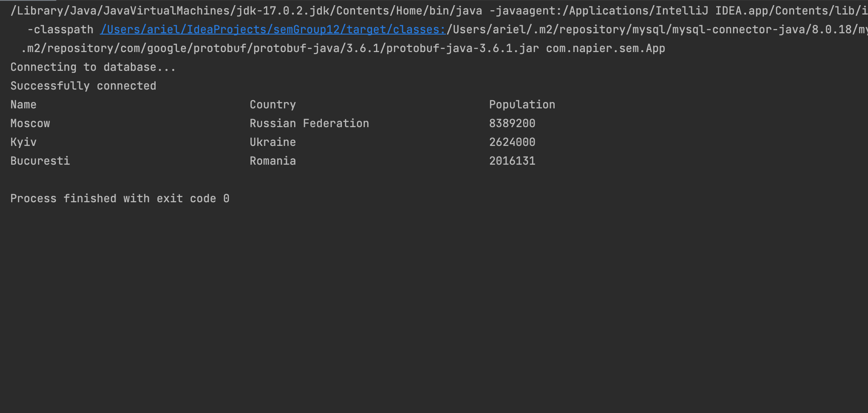
Task: Open the semGroup12 target/classes path link
Action: click(273, 29)
